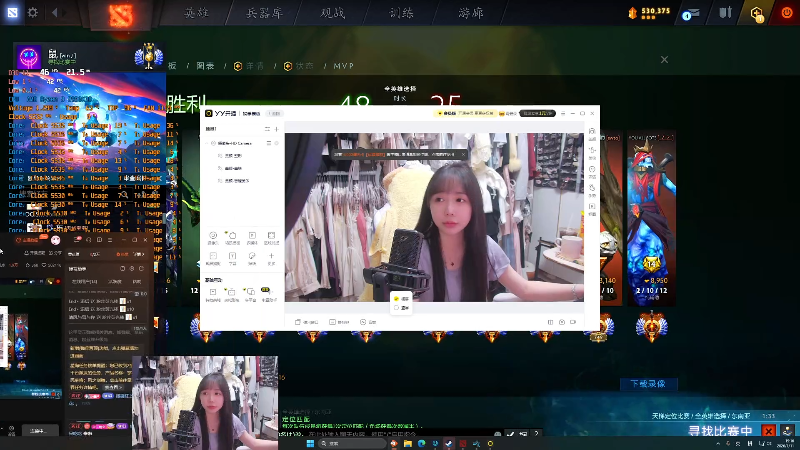Screen dimensions: 800x450
Task: Go back with the Dota left arrow
Action: click(x=55, y=13)
